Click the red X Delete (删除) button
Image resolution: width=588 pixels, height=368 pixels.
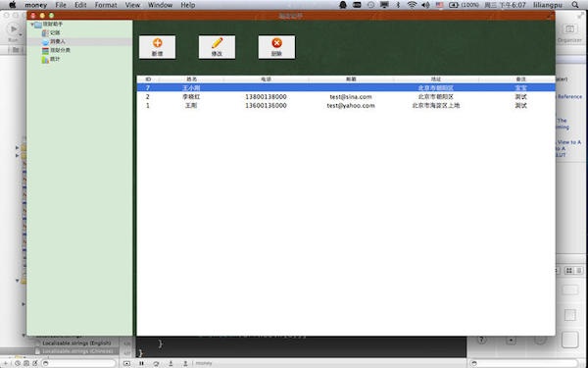276,47
